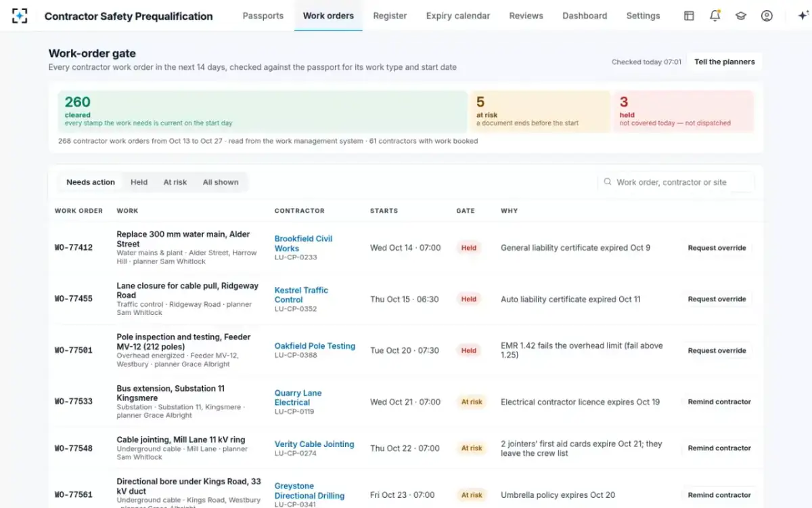Image resolution: width=812 pixels, height=508 pixels.
Task: Click the sparkle assistant icon
Action: pos(803,16)
